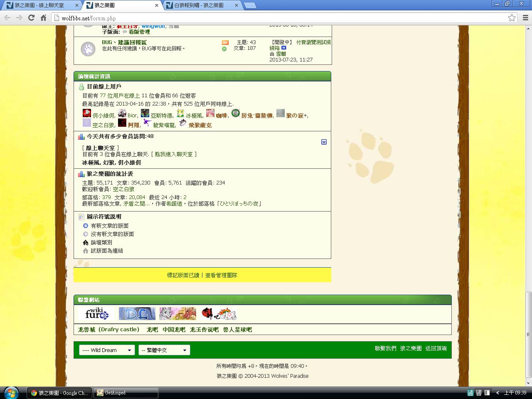The width and height of the screenshot is (532, 399).
Task: Open GetAmped from the taskbar
Action: [126, 393]
